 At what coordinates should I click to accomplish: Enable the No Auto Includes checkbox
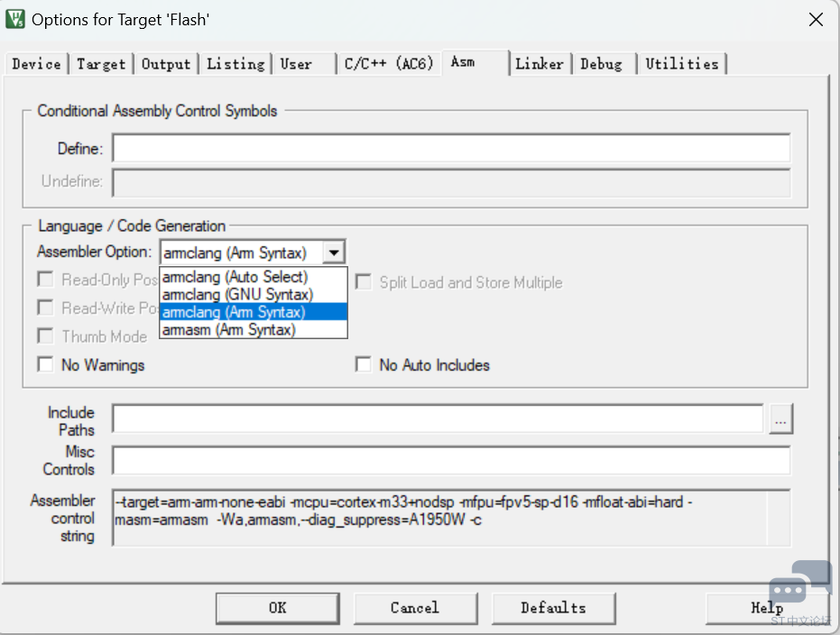point(364,365)
